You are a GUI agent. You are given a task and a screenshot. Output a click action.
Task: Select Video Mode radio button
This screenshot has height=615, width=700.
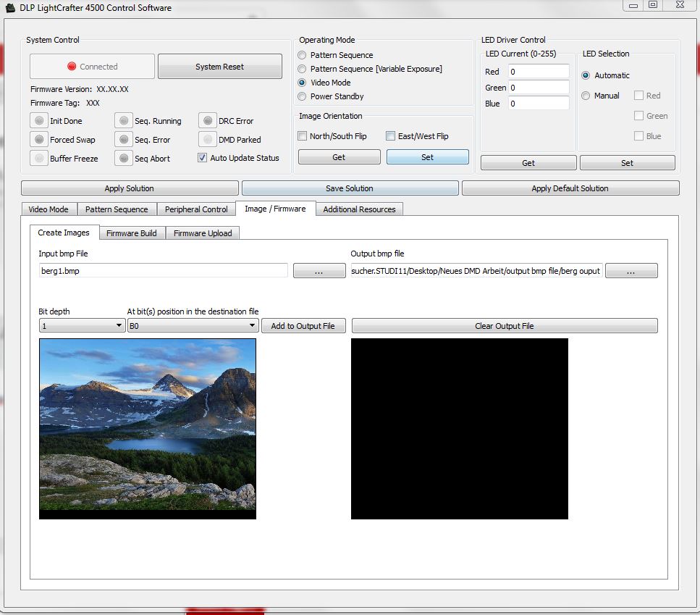(x=303, y=83)
